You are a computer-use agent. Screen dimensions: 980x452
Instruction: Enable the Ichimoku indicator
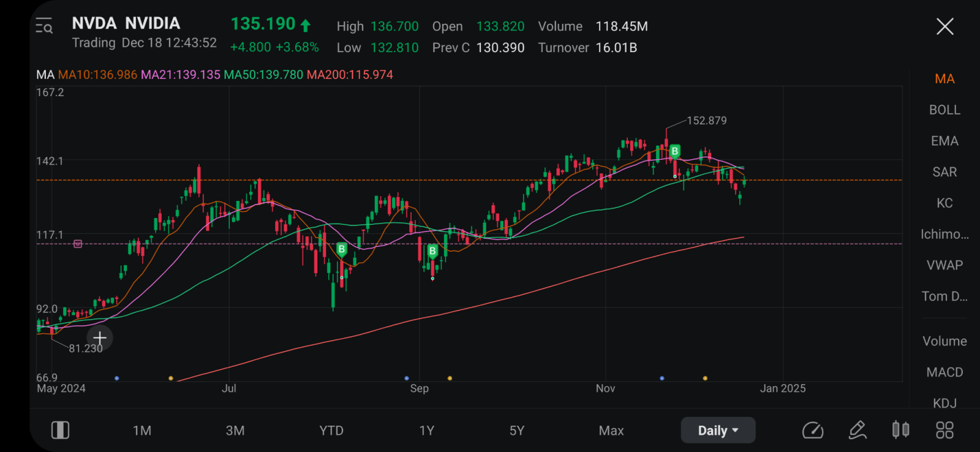click(944, 234)
